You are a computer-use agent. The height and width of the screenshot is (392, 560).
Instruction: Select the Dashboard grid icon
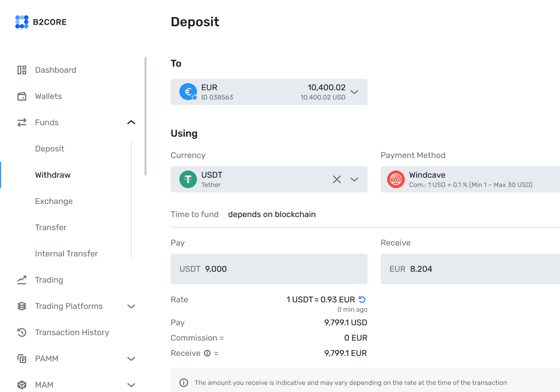click(x=21, y=70)
